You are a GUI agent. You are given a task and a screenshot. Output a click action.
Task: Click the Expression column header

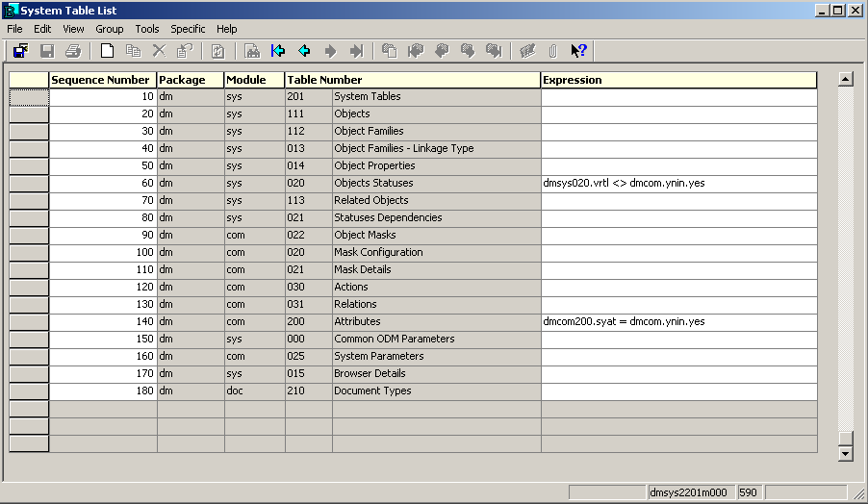click(677, 80)
